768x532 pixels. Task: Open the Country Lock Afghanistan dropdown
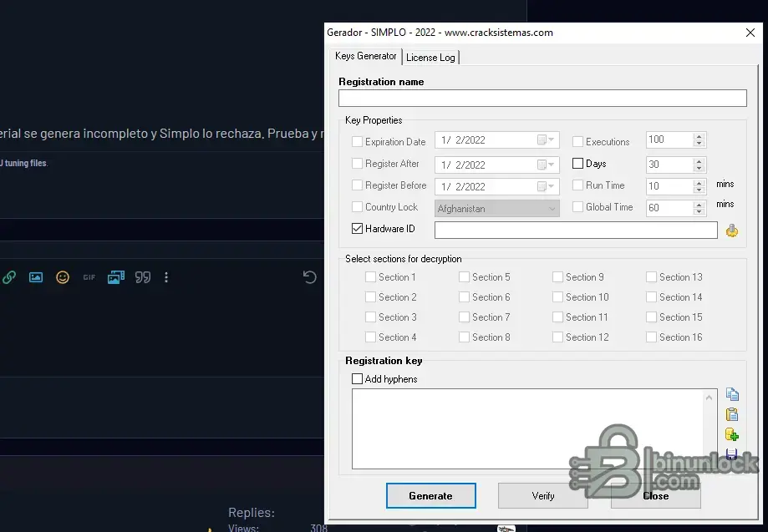tap(552, 209)
